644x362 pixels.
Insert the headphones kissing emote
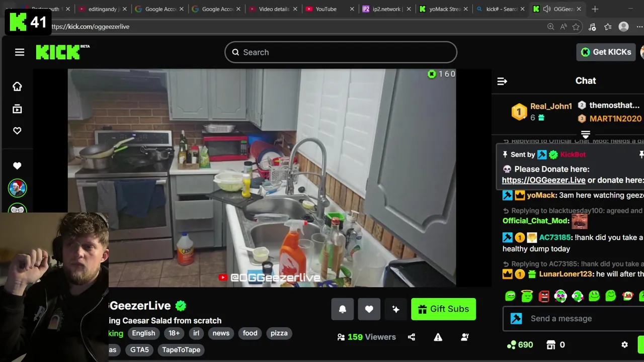click(577, 296)
